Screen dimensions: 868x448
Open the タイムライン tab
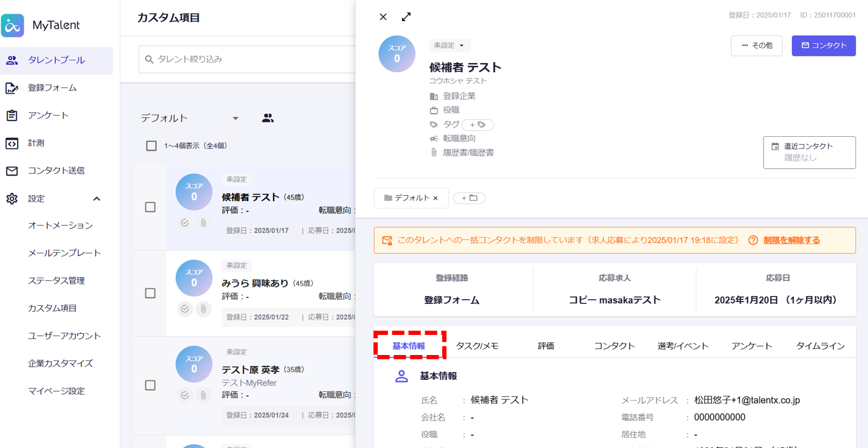point(820,346)
